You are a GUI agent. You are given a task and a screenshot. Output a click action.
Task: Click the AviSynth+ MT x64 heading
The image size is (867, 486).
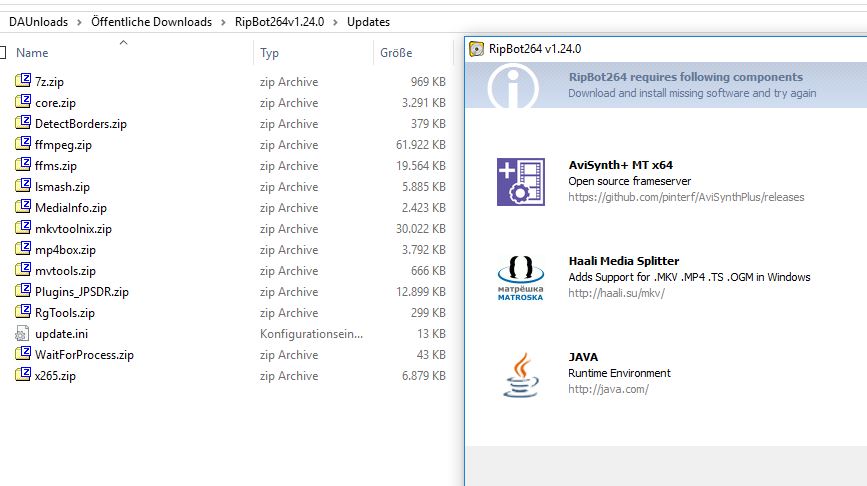(x=620, y=165)
